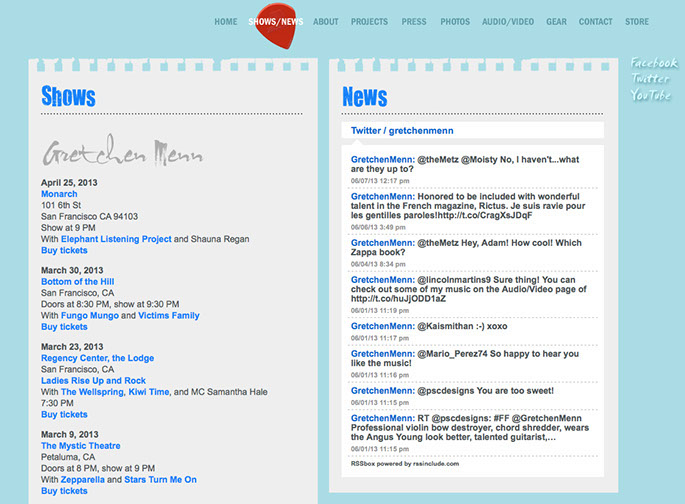The height and width of the screenshot is (504, 685).
Task: Open Bottom of the Hill venue link
Action: (77, 282)
